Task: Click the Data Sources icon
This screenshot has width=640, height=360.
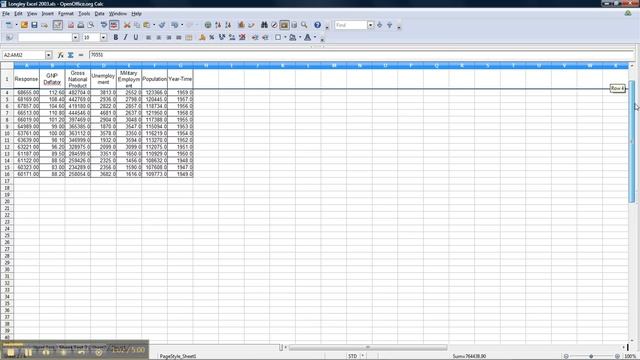Action: [x=294, y=25]
